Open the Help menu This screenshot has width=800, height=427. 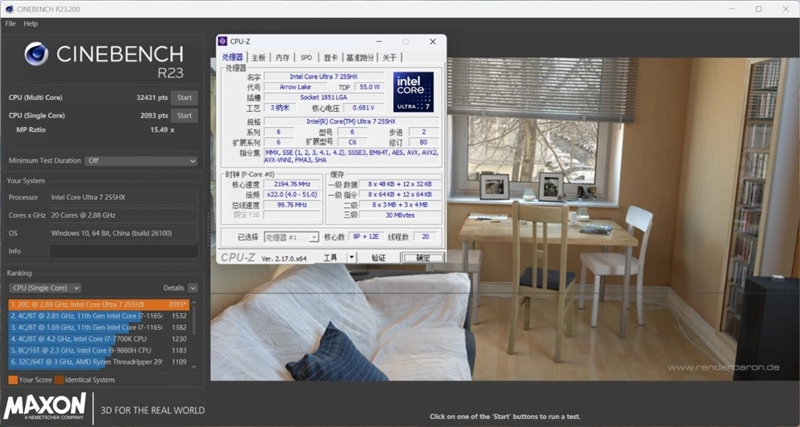pos(31,23)
